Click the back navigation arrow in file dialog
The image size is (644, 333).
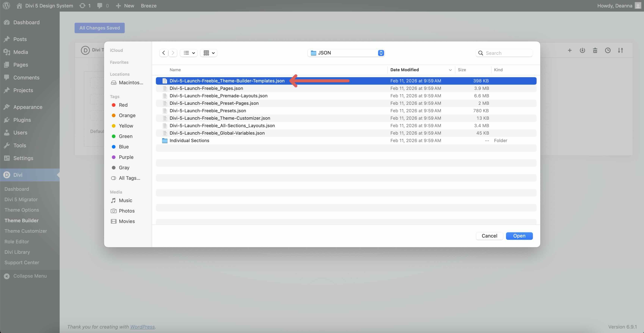tap(164, 53)
